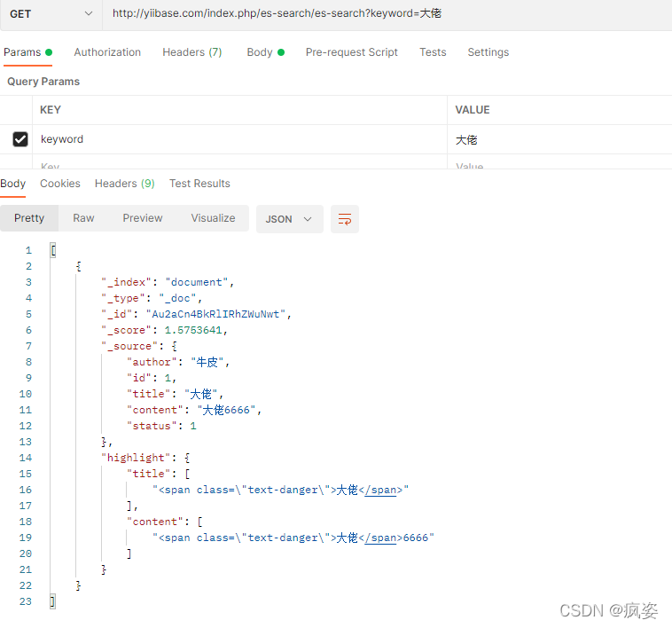Click the keyword key cell

(239, 139)
